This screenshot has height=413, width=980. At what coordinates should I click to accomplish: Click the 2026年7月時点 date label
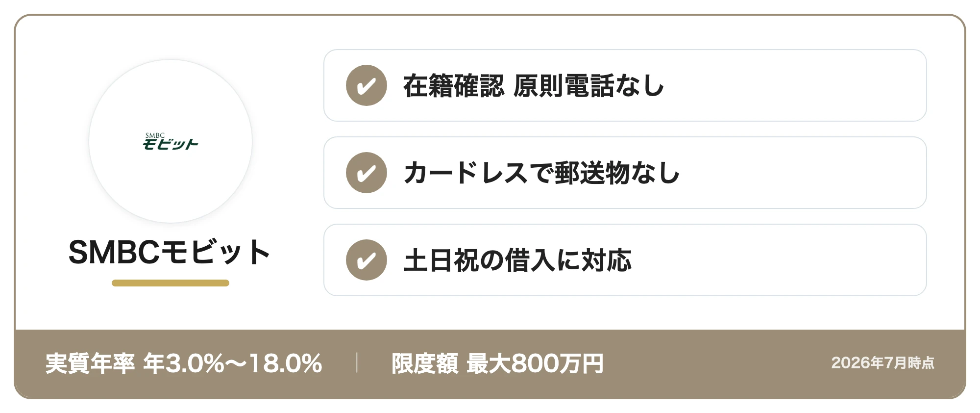point(882,363)
